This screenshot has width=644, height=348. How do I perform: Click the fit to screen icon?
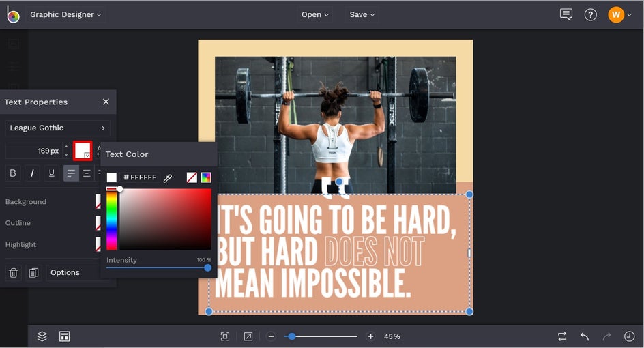pyautogui.click(x=225, y=336)
